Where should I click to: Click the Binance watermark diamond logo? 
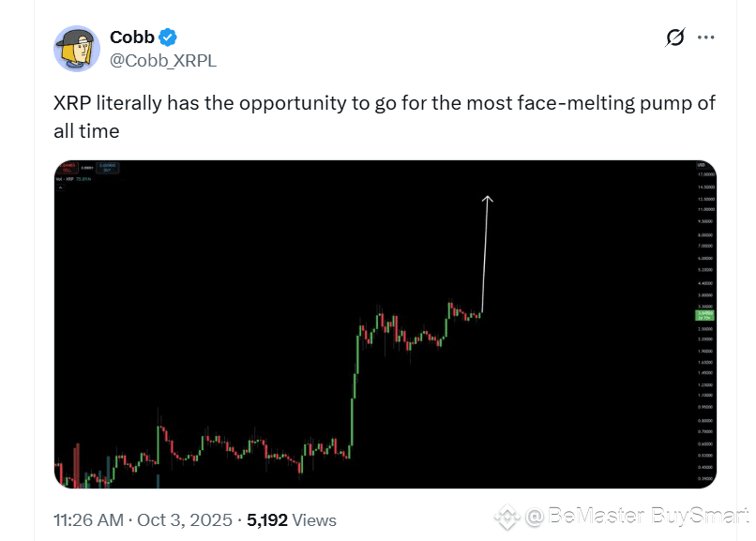click(x=507, y=517)
